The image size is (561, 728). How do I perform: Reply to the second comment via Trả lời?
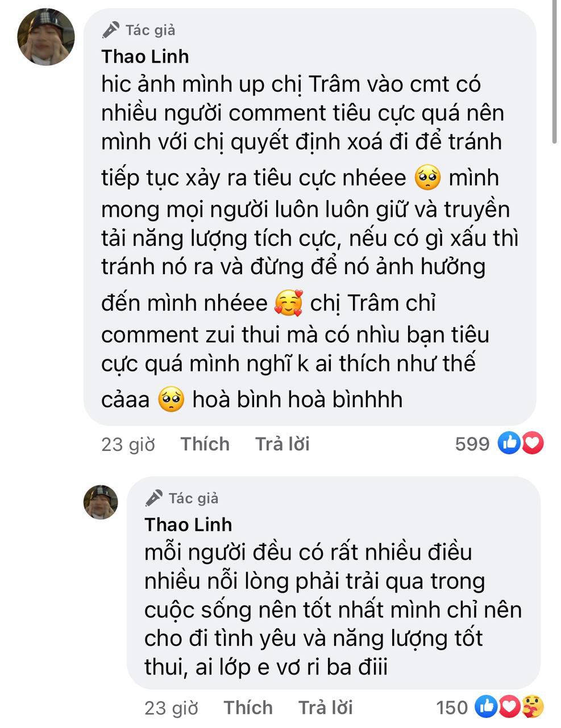326,708
